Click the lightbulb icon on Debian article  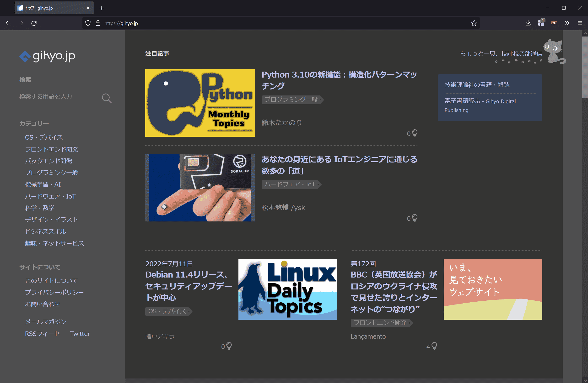229,346
